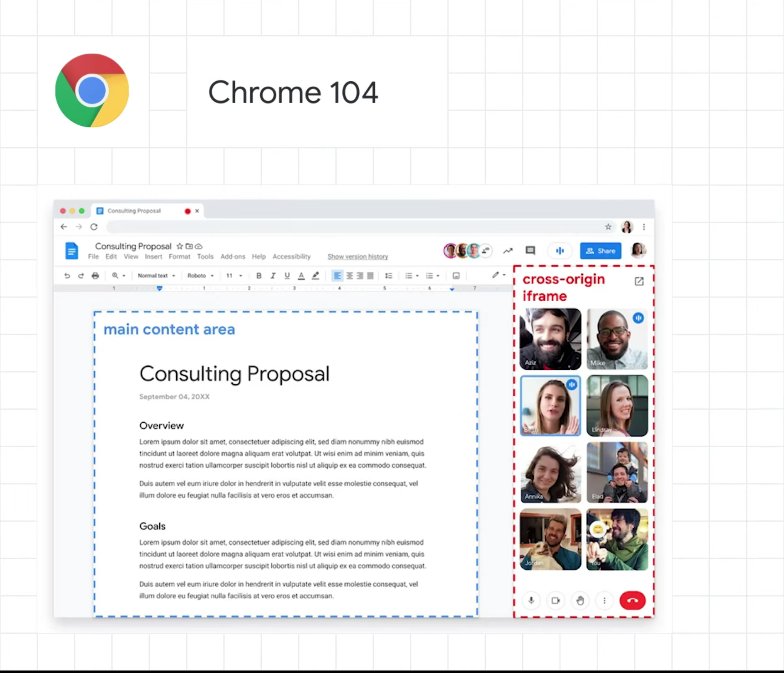This screenshot has width=784, height=673.
Task: Click the more options dots in Meet
Action: click(x=604, y=600)
